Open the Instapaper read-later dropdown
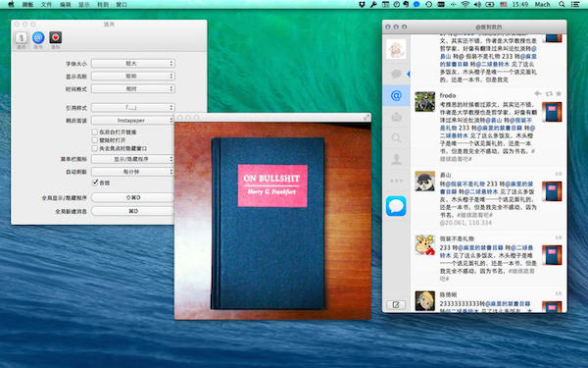This screenshot has height=368, width=588. [132, 120]
